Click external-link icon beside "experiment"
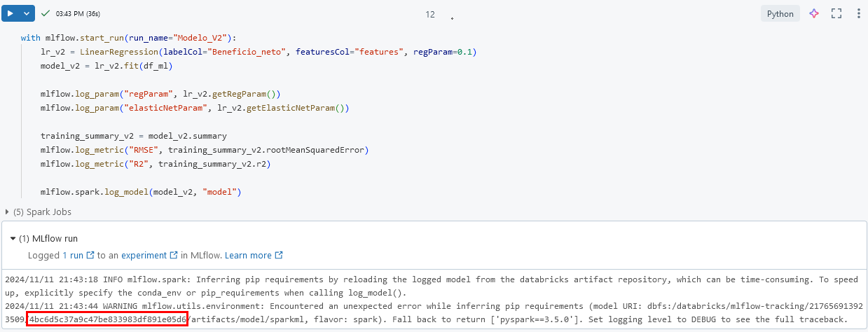 (173, 256)
